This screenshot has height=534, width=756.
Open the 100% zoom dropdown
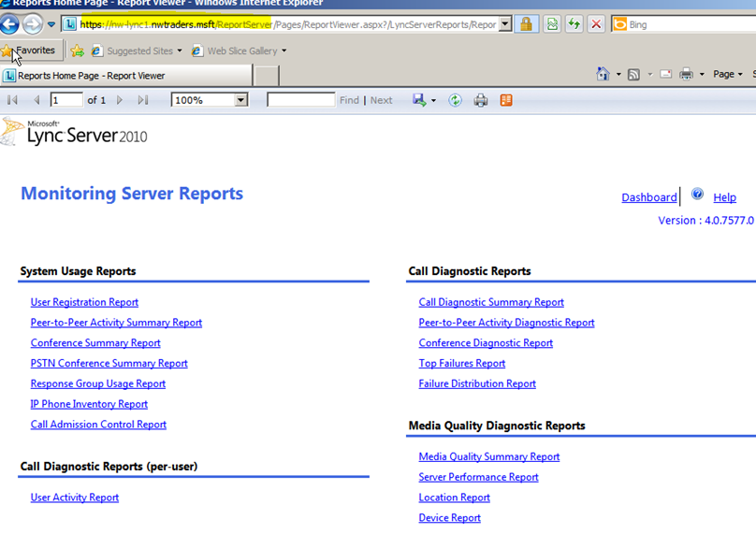tap(240, 100)
